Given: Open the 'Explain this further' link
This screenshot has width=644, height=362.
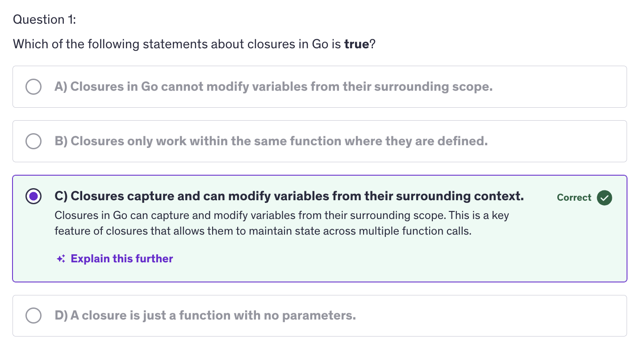Looking at the screenshot, I should 121,259.
